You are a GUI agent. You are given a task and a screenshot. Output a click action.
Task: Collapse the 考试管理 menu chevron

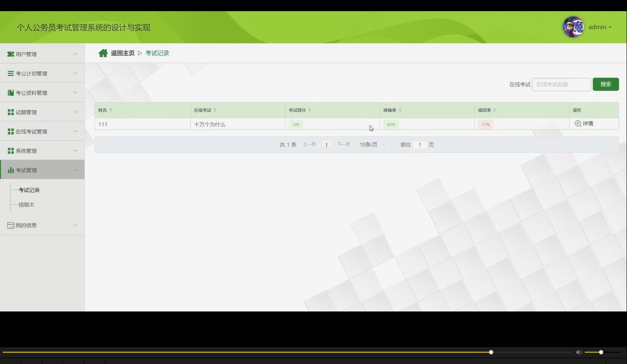pyautogui.click(x=75, y=170)
